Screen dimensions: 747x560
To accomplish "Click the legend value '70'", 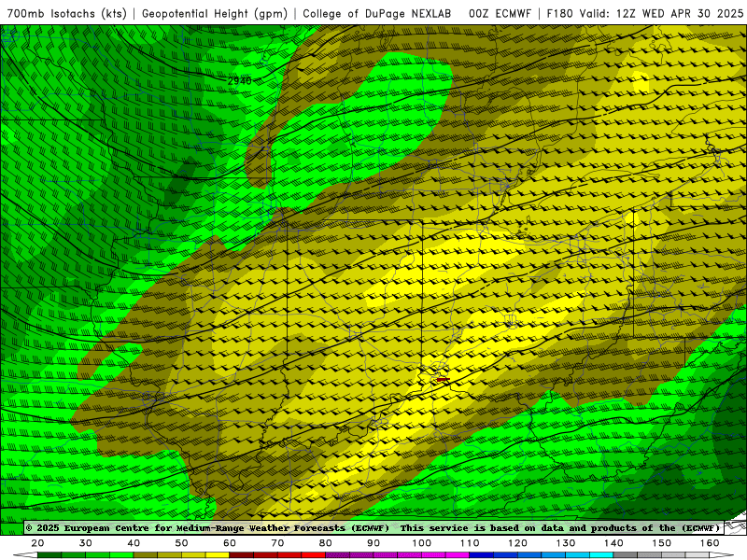I will [x=277, y=543].
